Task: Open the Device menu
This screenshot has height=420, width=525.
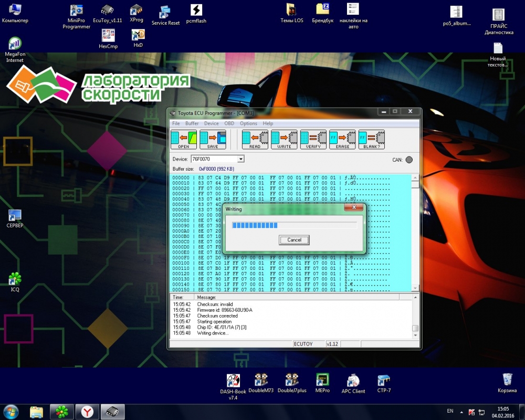Action: pos(211,123)
